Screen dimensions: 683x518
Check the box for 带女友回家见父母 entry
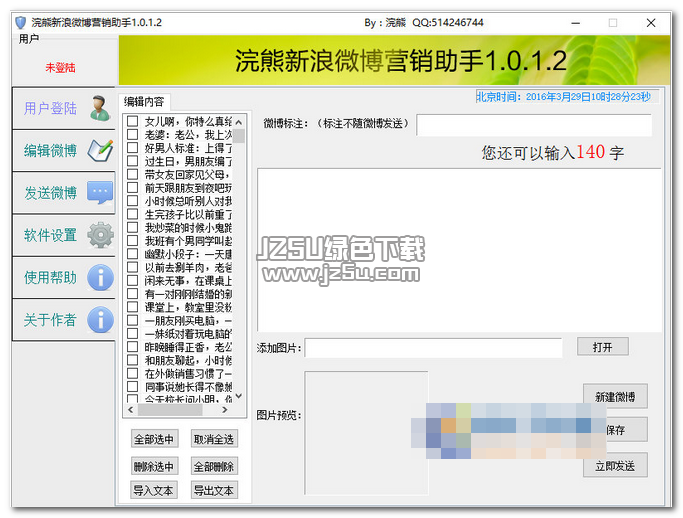pos(132,174)
